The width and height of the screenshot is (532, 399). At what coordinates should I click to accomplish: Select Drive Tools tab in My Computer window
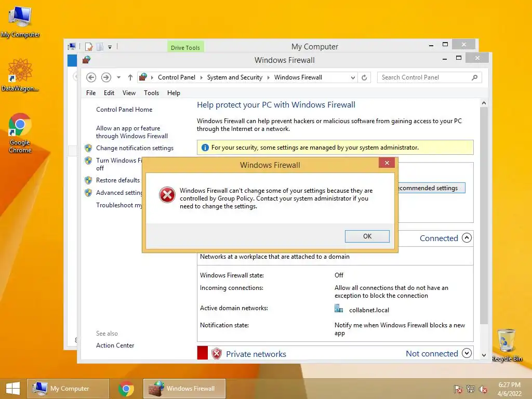click(x=185, y=47)
